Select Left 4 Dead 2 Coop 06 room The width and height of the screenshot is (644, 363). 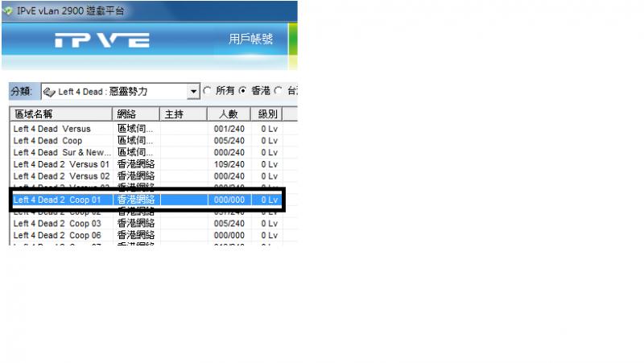(146, 236)
